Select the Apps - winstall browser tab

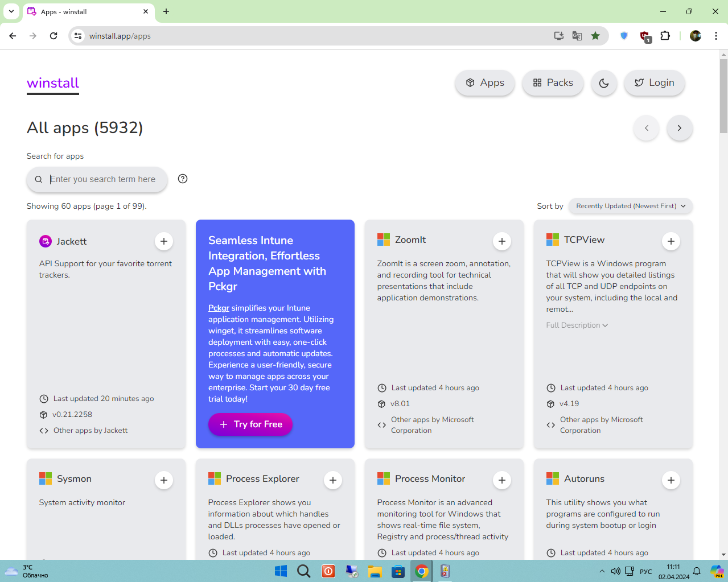pos(88,11)
